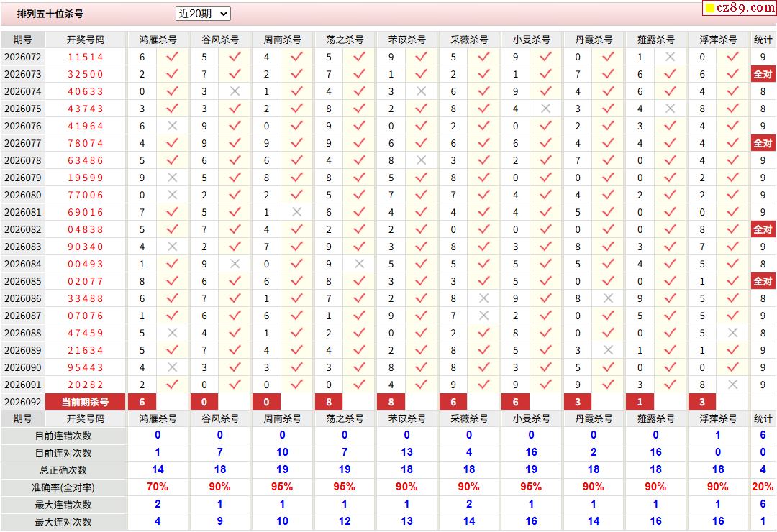Screen dimensions: 777x532
Task: Click the cz89.com site logo
Action: click(x=738, y=8)
